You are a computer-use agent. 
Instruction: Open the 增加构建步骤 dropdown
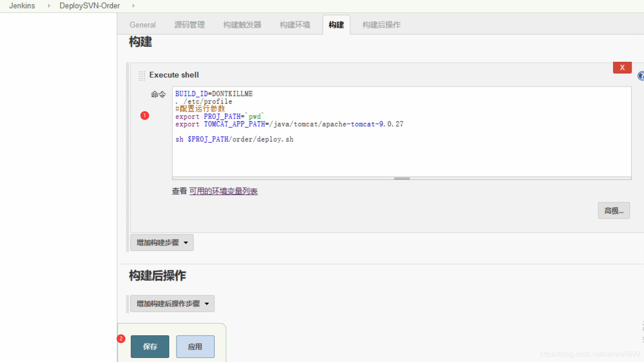tap(162, 243)
